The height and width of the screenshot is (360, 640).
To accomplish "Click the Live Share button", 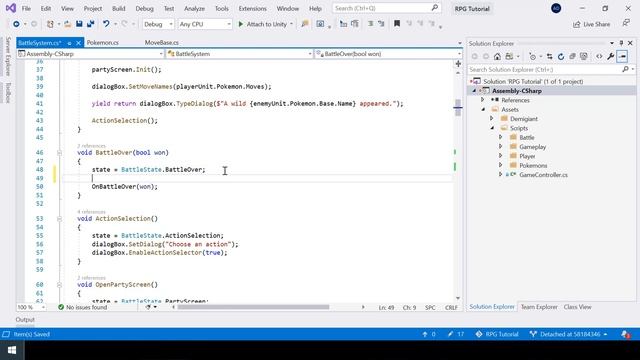I will pos(591,24).
